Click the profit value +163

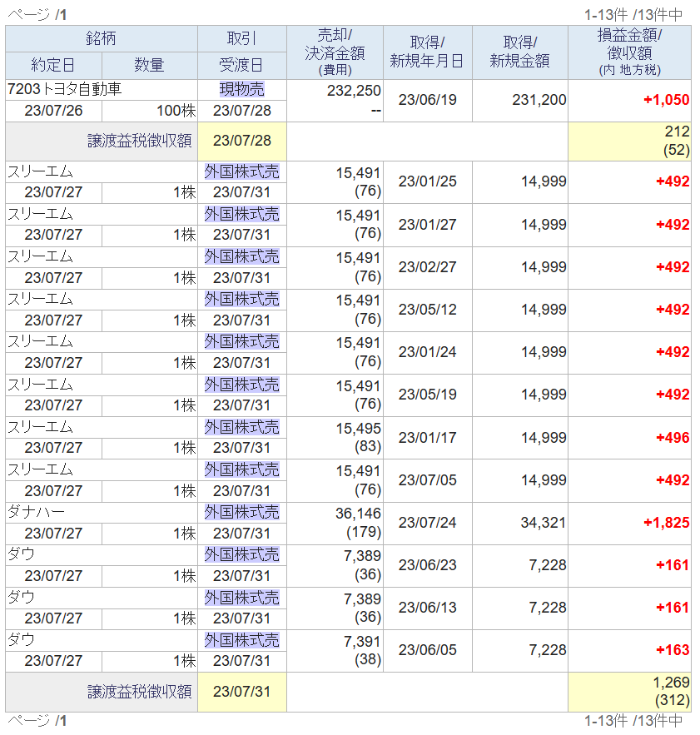coord(673,650)
